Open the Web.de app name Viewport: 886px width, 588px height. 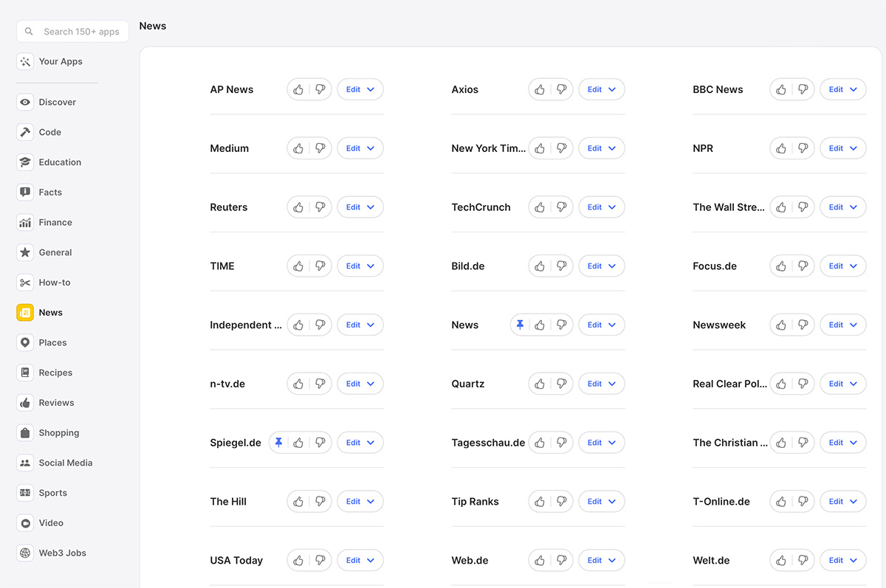point(470,561)
